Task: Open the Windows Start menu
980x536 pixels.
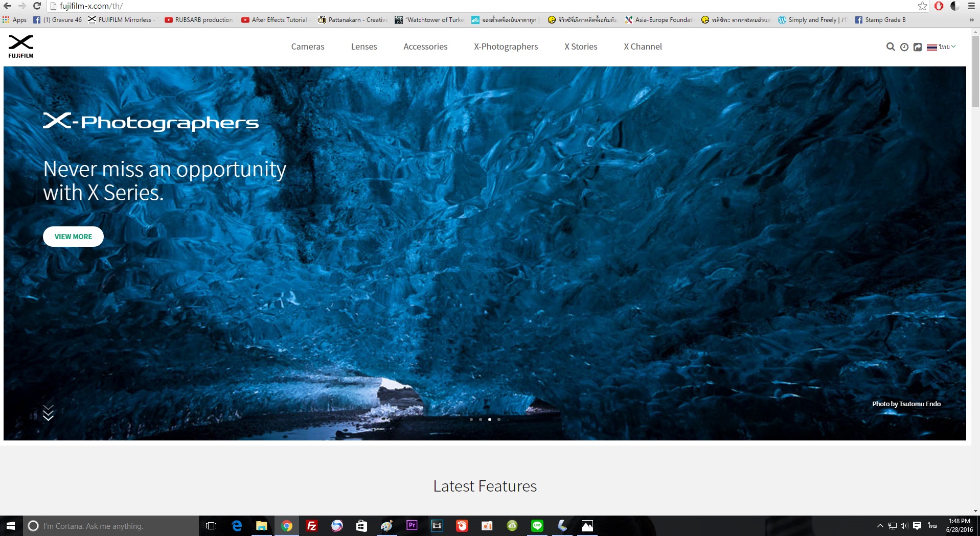Action: click(11, 526)
